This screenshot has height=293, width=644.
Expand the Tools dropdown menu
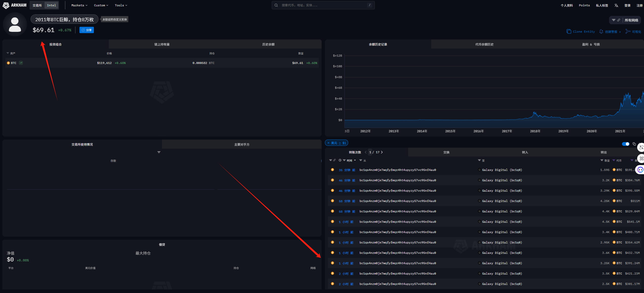[121, 5]
